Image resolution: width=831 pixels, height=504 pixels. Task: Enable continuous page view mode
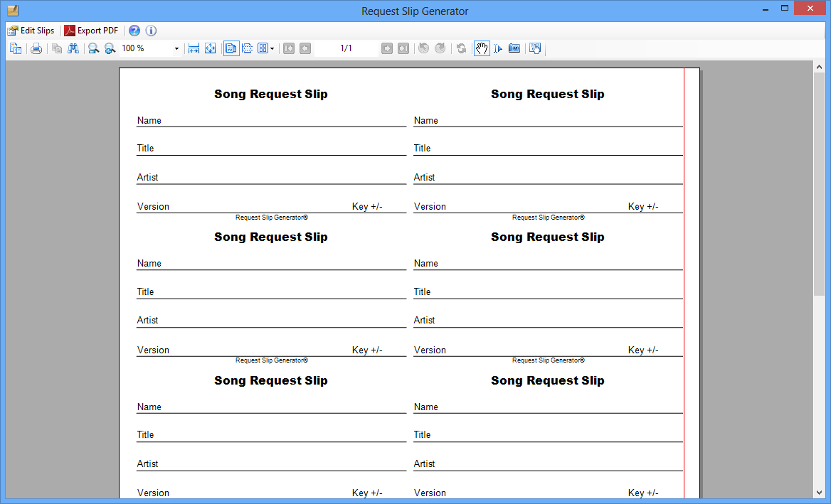(248, 48)
